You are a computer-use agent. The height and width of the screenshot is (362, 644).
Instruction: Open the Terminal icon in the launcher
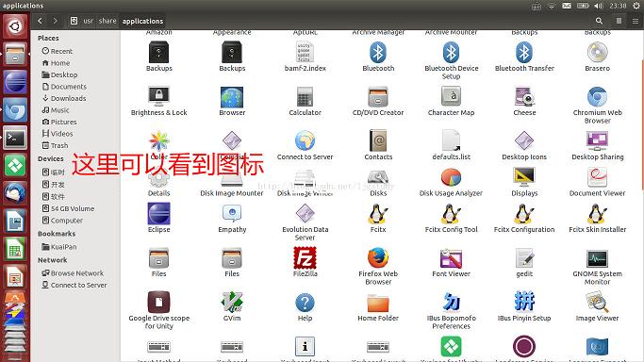(15, 138)
